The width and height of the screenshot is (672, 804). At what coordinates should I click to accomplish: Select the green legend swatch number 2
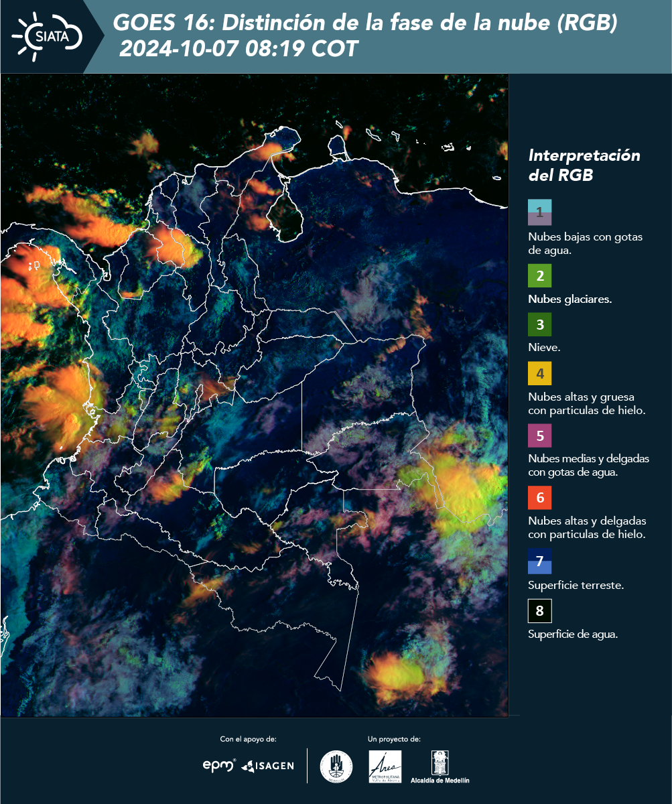pyautogui.click(x=539, y=276)
